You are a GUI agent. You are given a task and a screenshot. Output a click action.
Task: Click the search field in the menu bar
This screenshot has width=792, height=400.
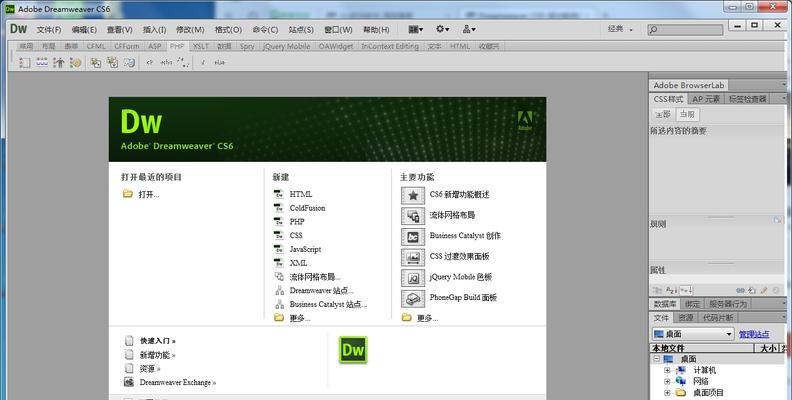click(x=685, y=30)
